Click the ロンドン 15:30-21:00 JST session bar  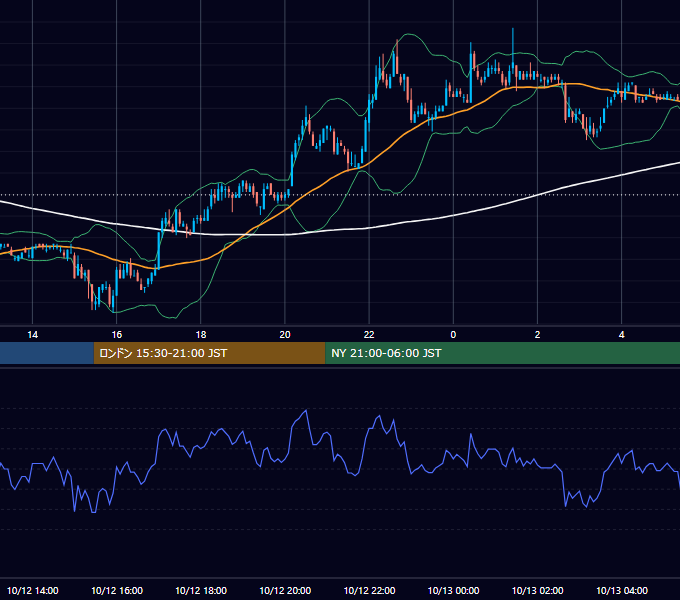click(209, 353)
